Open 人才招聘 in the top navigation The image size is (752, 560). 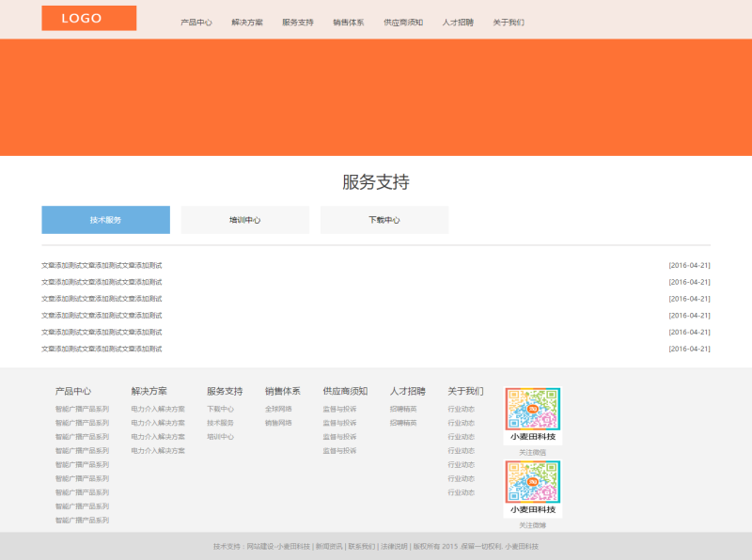[458, 23]
